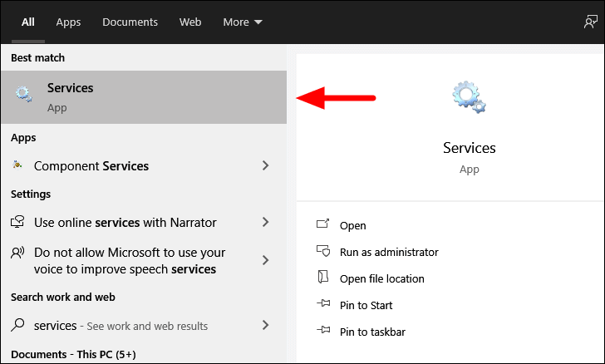Viewport: 605px width, 364px height.
Task: Choose Pin to Start
Action: pos(366,305)
